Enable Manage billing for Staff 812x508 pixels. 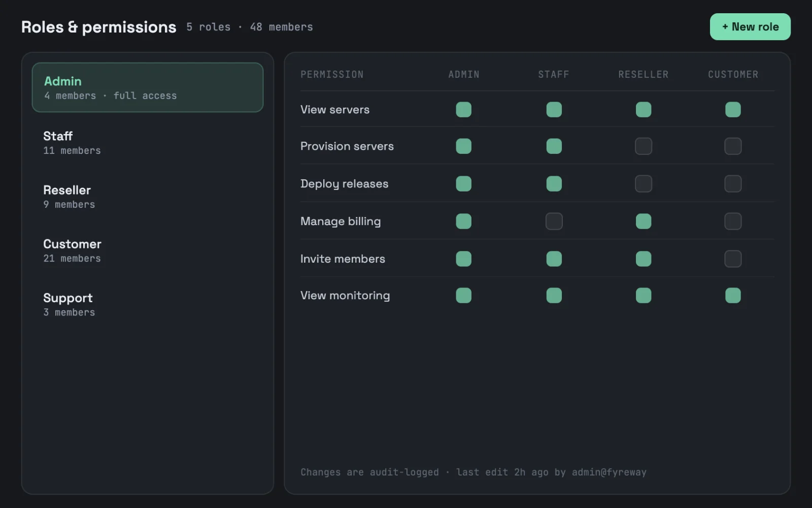point(554,221)
